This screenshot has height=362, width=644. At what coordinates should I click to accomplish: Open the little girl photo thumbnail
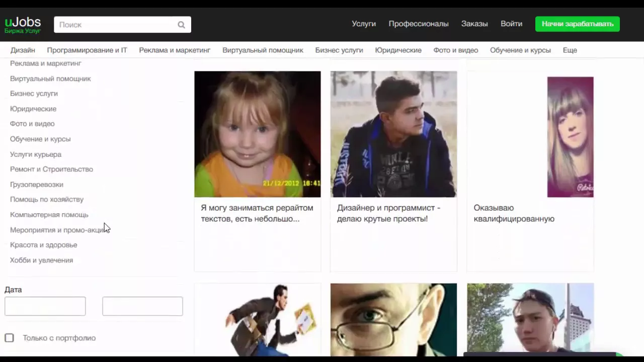(258, 134)
